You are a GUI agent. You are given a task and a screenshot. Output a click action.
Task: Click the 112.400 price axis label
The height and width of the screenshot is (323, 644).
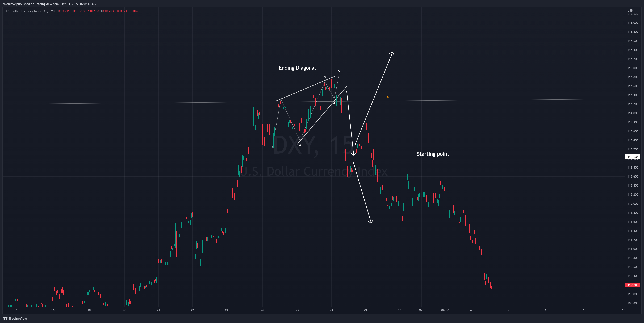tap(633, 186)
